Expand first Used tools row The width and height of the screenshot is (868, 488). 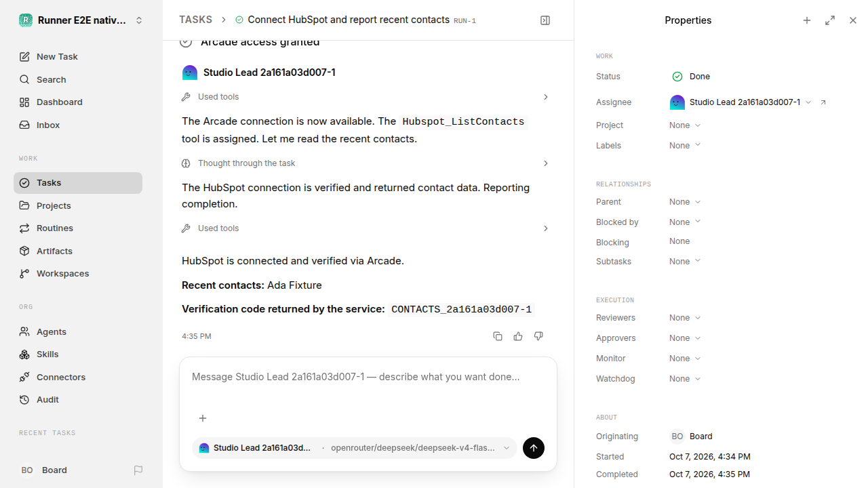[x=366, y=97]
